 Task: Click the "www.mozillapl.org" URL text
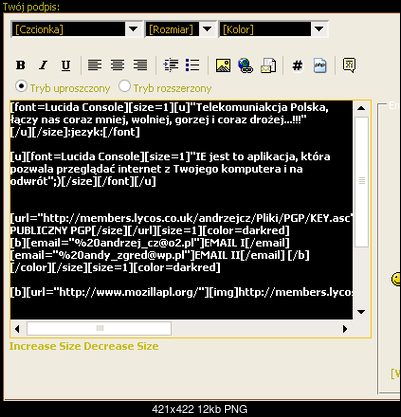click(x=147, y=292)
